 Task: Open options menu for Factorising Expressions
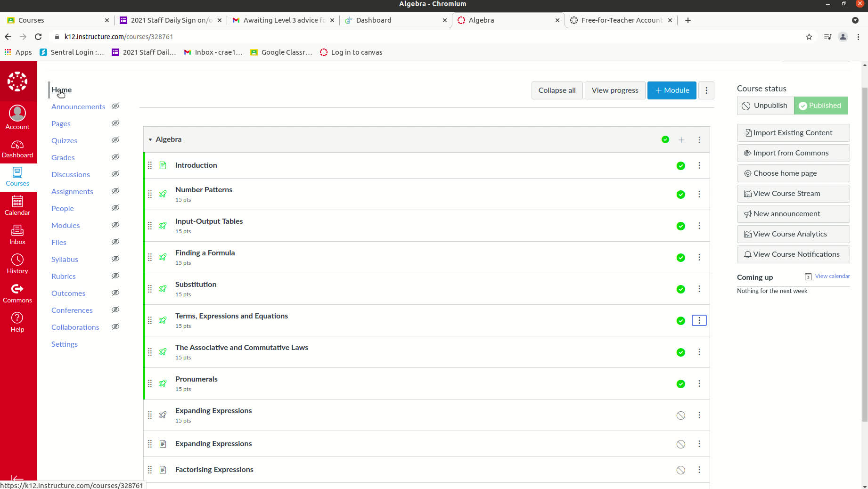tap(699, 470)
